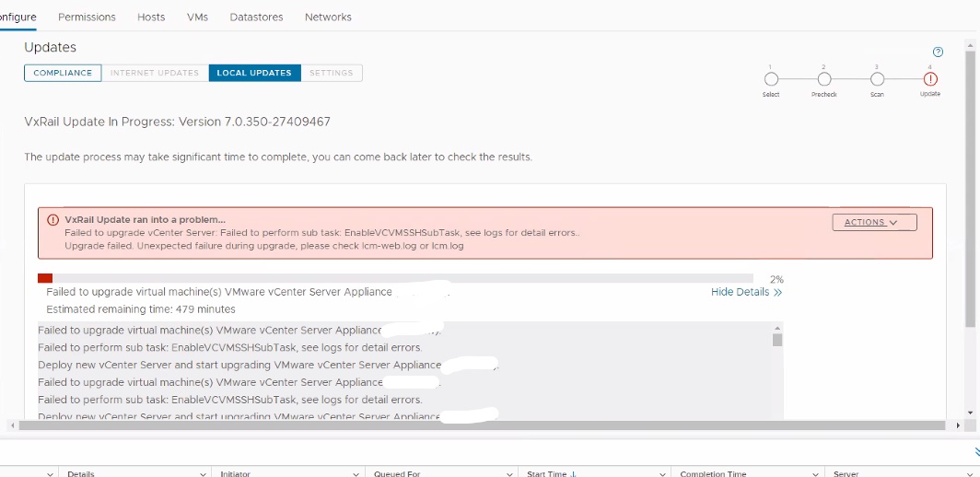Image resolution: width=980 pixels, height=477 pixels.
Task: Select step 2 circle labeled Precheck
Action: pos(824,79)
